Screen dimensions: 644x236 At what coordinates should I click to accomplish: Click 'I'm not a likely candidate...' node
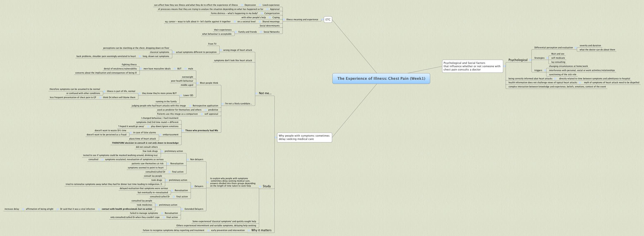pyautogui.click(x=238, y=104)
